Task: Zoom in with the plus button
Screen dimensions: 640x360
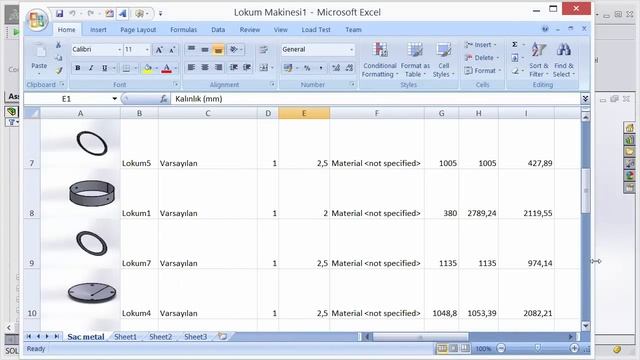Action: [574, 348]
